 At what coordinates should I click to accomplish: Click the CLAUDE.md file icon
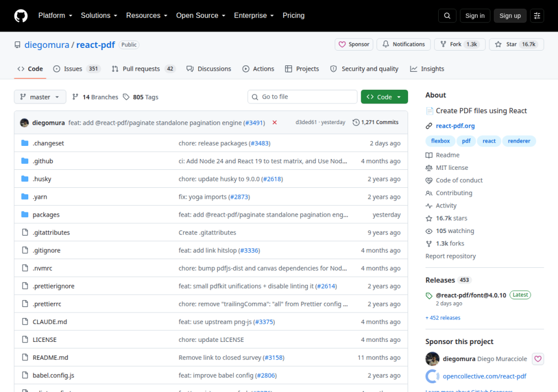25,322
